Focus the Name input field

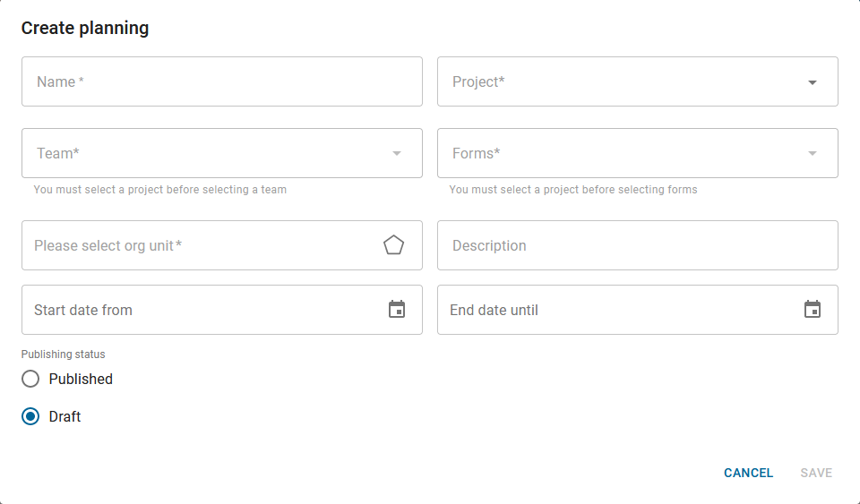(x=222, y=81)
